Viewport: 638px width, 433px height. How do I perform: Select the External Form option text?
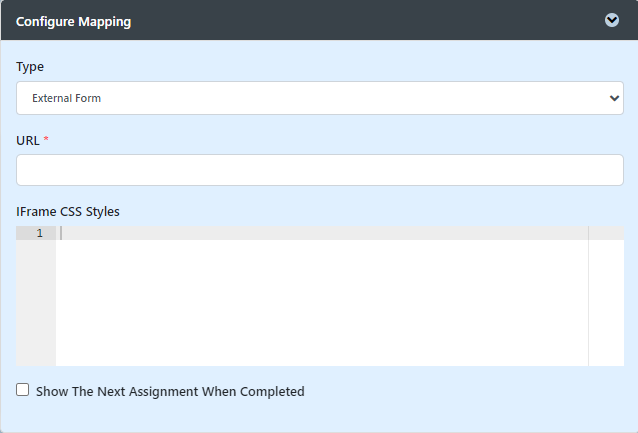(67, 99)
